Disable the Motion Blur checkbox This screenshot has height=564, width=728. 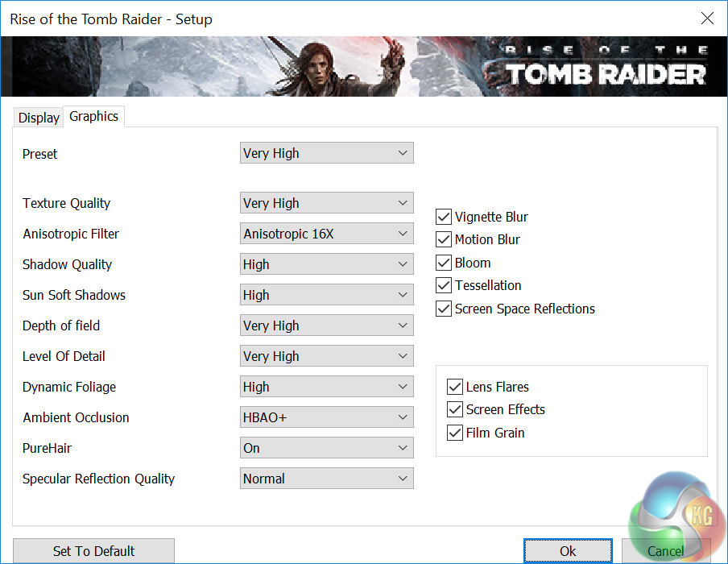click(x=444, y=240)
